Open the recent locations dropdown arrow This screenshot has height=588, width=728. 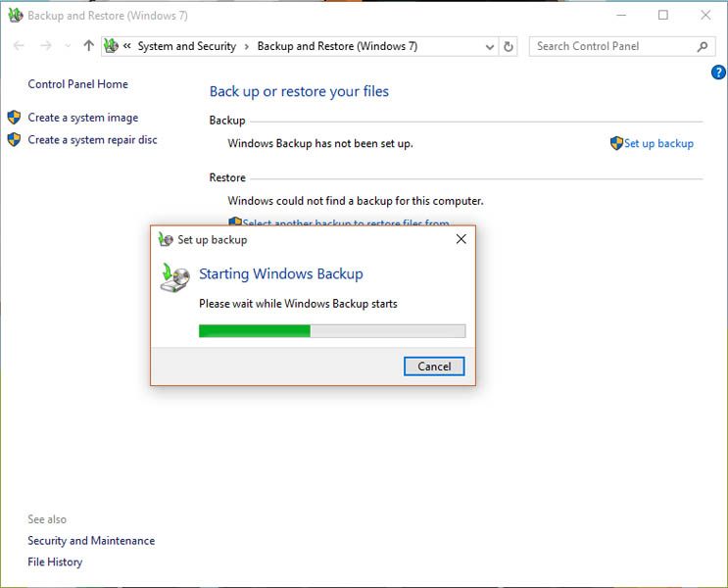tap(68, 46)
